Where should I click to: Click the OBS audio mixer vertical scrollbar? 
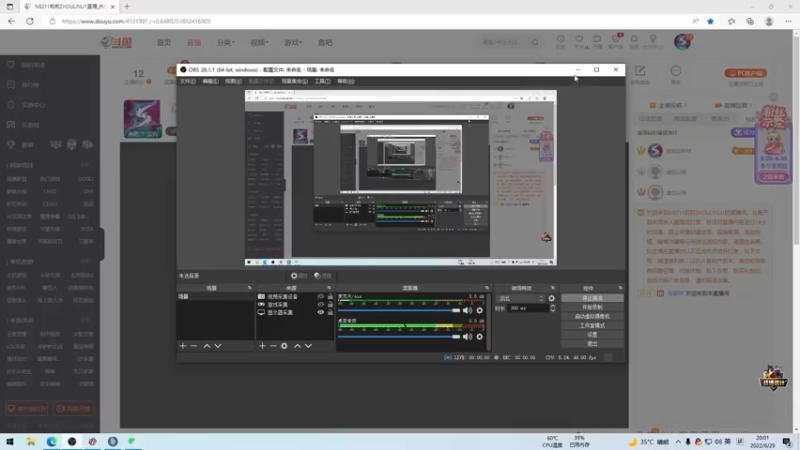click(x=489, y=321)
